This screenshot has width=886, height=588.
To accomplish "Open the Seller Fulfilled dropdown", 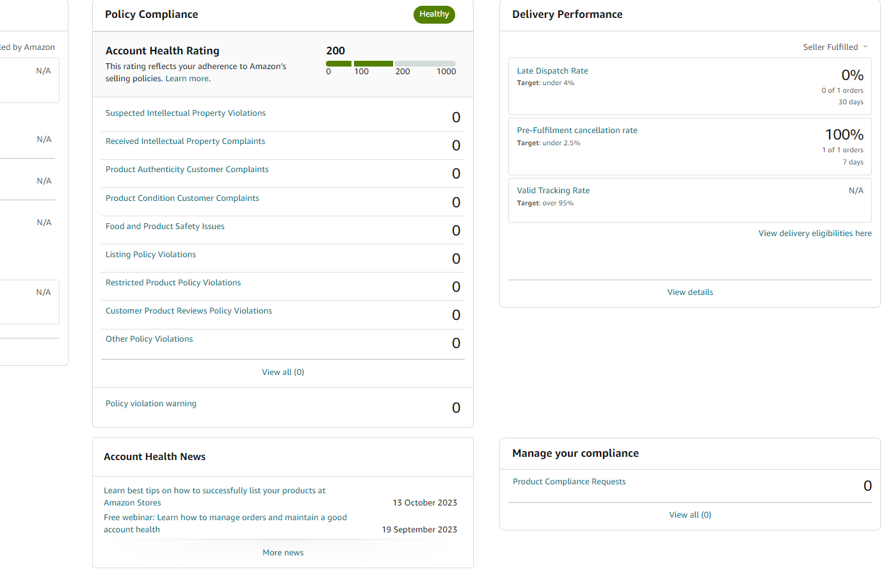I will tap(835, 47).
